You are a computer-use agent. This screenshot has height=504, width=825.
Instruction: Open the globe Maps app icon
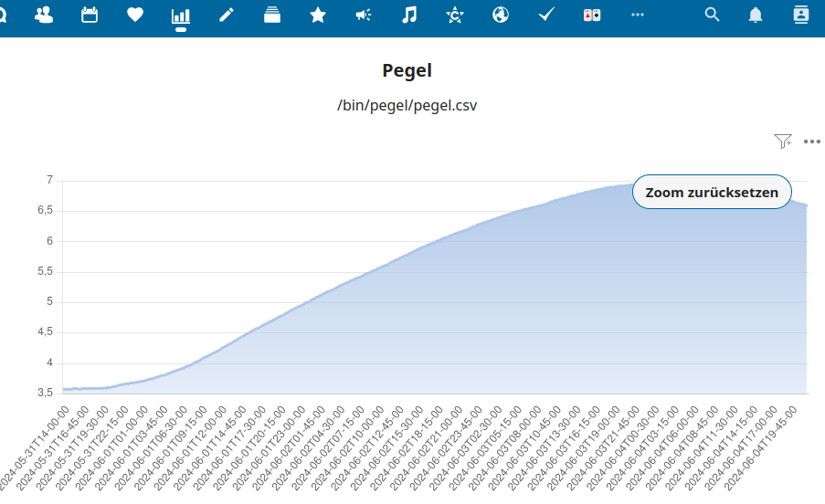[501, 15]
